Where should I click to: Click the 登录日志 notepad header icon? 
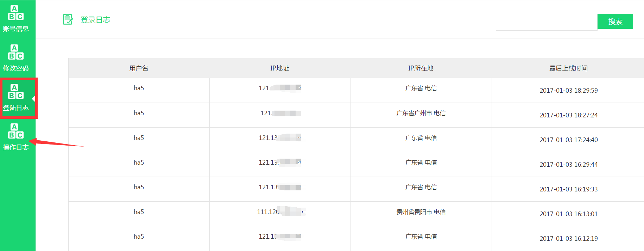tap(68, 19)
